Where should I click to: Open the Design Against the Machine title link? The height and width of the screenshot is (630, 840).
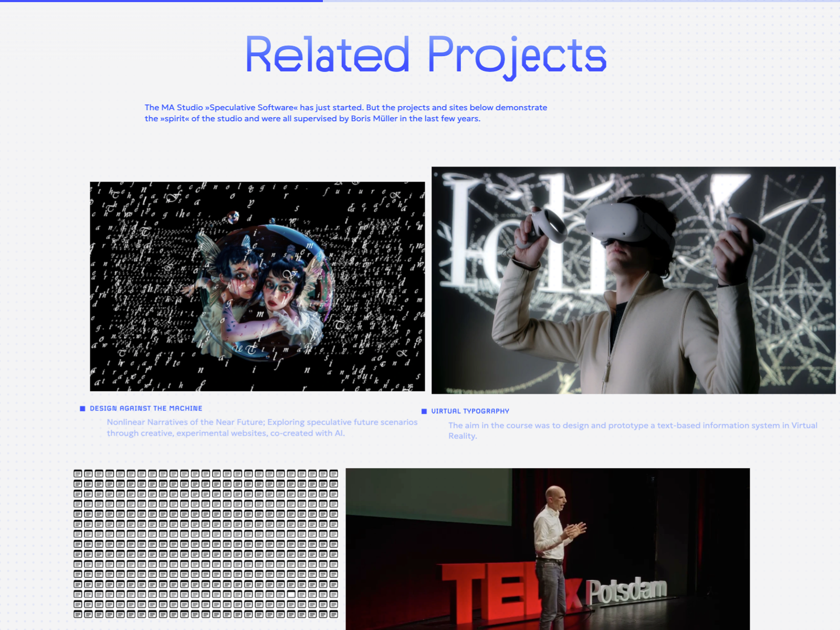(146, 408)
